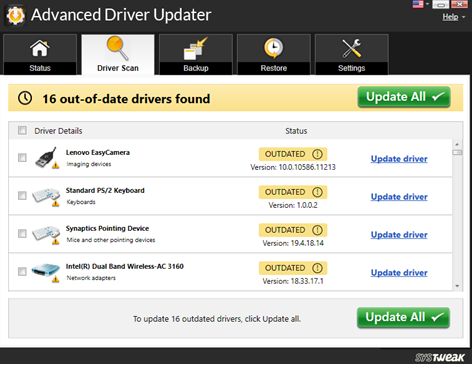Image resolution: width=473 pixels, height=365 pixels.
Task: Click the Status home icon
Action: [40, 48]
